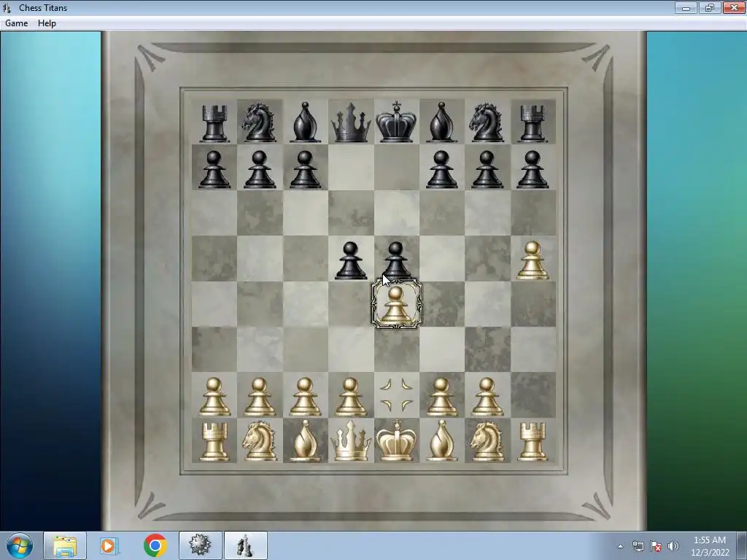Open the volume speaker icon
The image size is (747, 560).
673,546
